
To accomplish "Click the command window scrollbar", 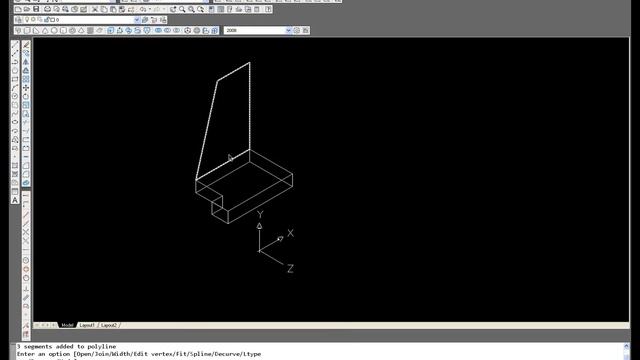I will [627, 351].
